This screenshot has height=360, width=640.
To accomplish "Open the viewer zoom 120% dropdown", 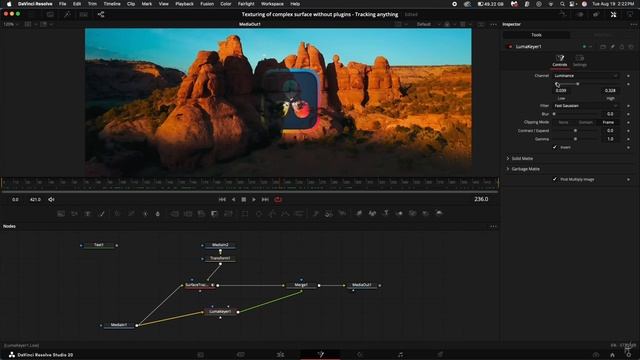I will click(11, 24).
